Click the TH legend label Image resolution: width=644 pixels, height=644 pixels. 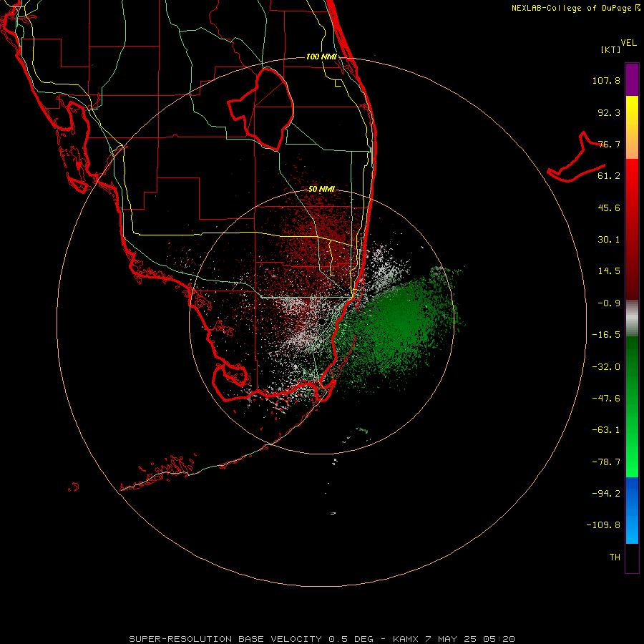pyautogui.click(x=615, y=557)
